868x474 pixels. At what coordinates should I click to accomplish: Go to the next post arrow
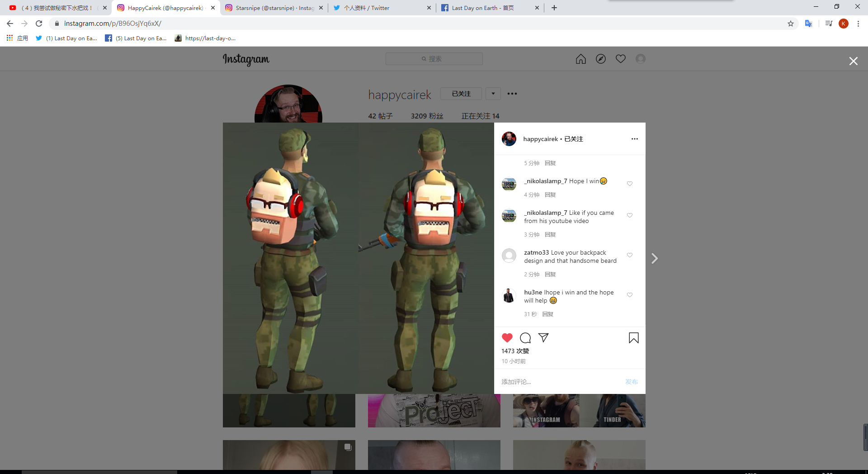point(654,258)
